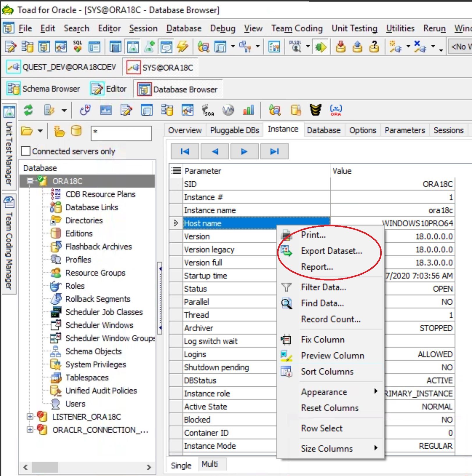The width and height of the screenshot is (472, 476).
Task: Open dropdown beside the PL/SQL debug icon
Action: [308, 47]
